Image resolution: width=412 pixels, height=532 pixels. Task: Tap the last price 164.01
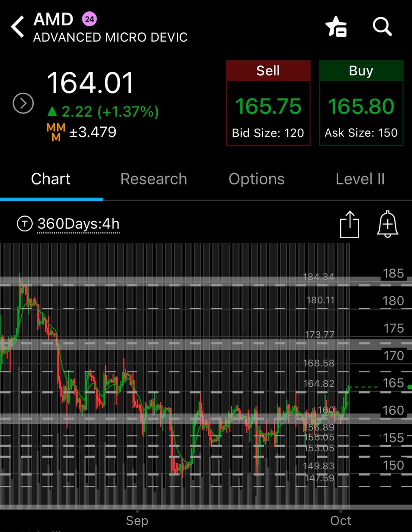click(x=90, y=83)
